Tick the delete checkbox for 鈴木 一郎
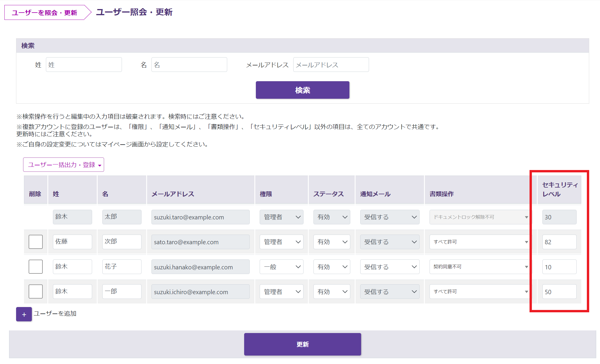Screen dimensions: 600x364 (36, 292)
